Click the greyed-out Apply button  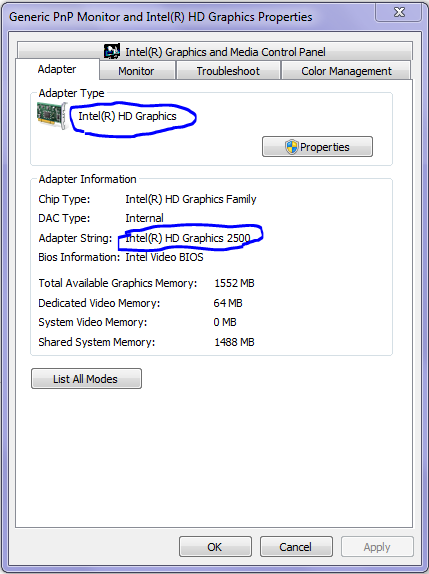tap(377, 547)
